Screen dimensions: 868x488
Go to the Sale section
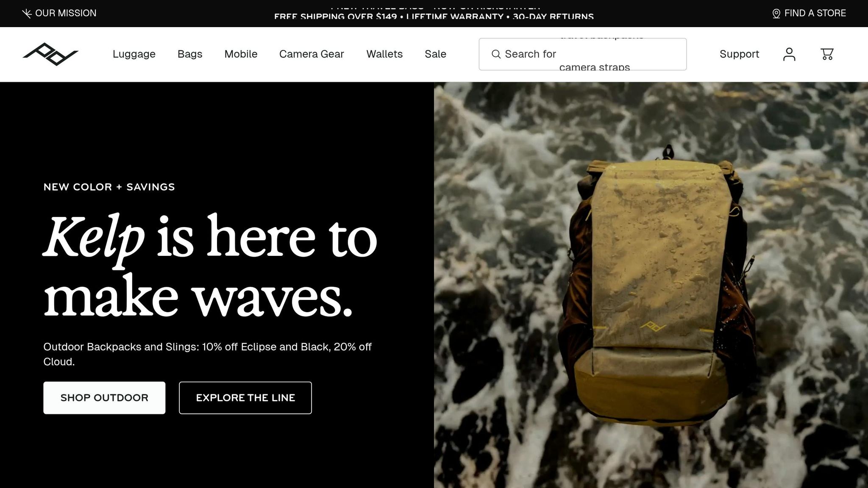(x=435, y=54)
